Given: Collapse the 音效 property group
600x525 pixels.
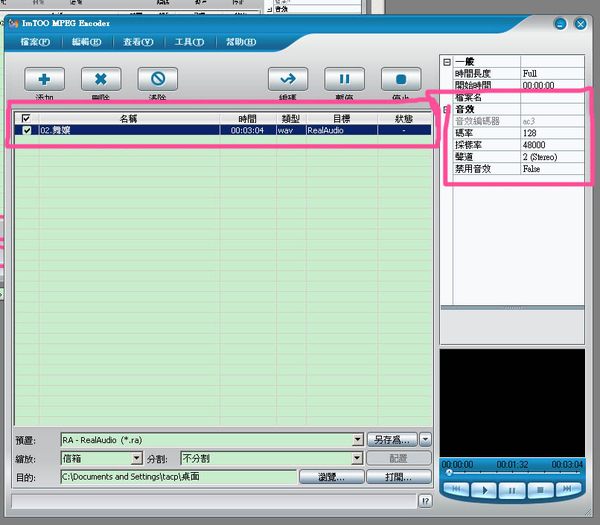Looking at the screenshot, I should (445, 110).
